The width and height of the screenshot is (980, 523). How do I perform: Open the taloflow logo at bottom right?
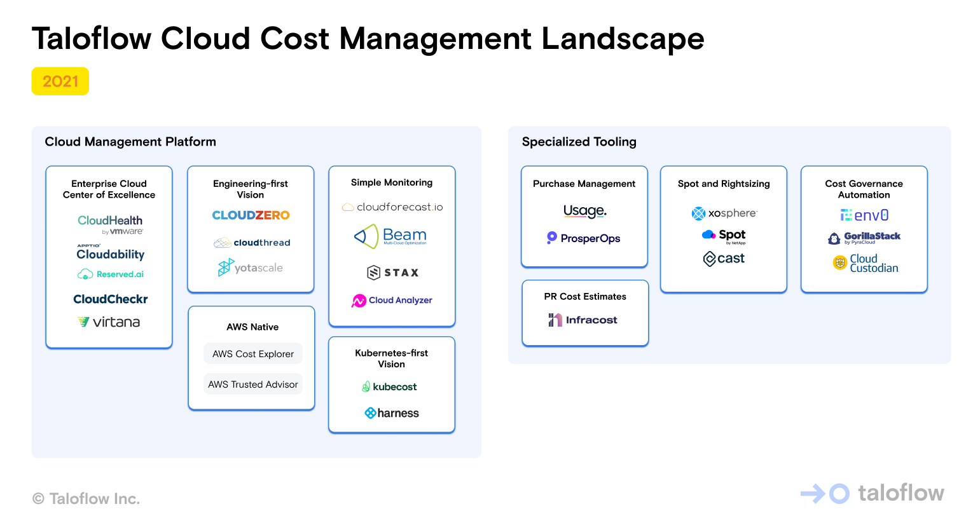pos(871,493)
